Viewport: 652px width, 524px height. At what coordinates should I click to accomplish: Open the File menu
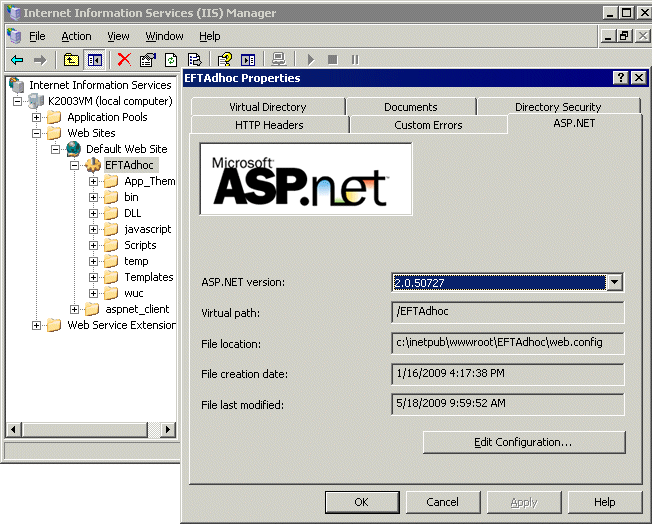(x=37, y=36)
